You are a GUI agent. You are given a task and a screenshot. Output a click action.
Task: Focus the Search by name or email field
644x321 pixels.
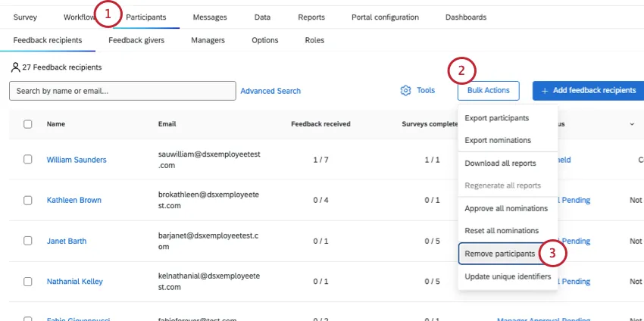[x=123, y=91]
